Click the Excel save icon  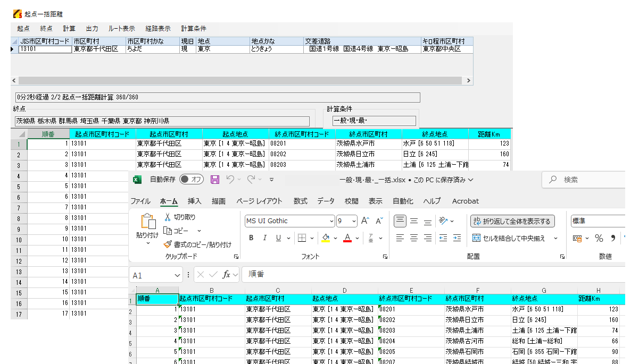click(215, 180)
